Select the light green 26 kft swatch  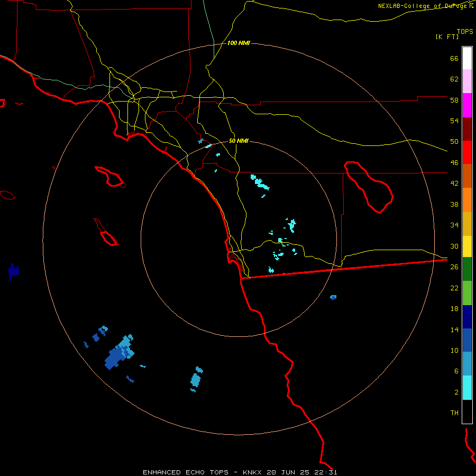pos(467,293)
